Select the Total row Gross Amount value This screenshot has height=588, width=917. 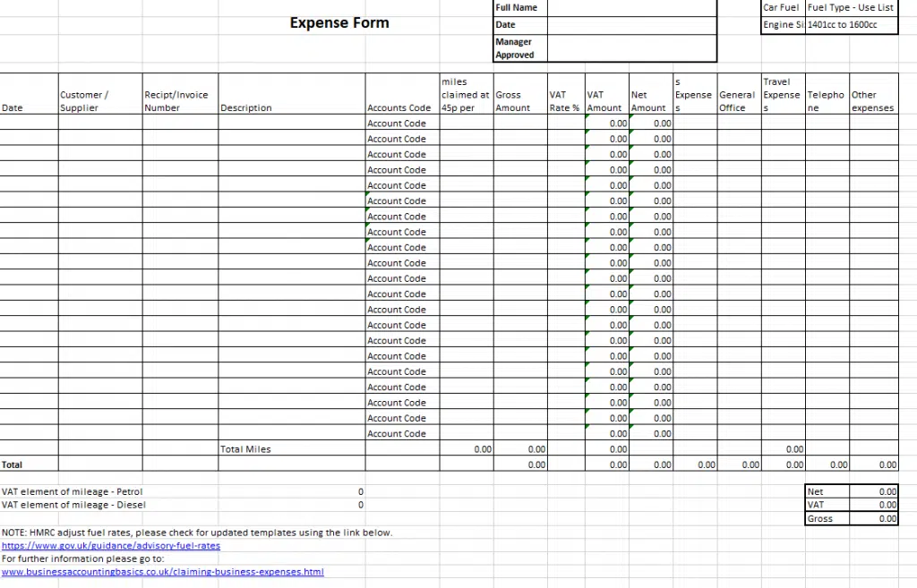[520, 464]
